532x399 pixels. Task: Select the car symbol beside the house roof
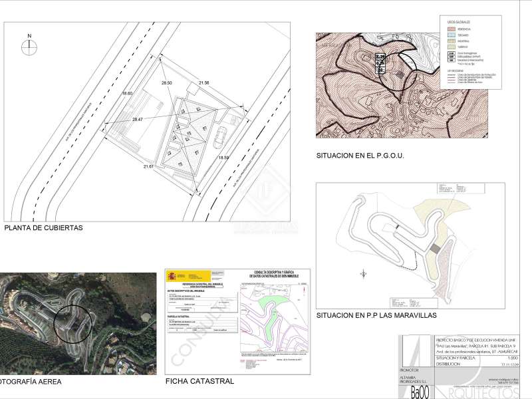click(x=222, y=133)
